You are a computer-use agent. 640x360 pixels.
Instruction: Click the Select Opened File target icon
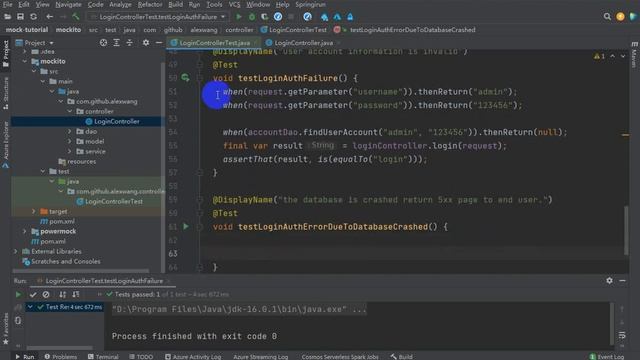(x=103, y=42)
